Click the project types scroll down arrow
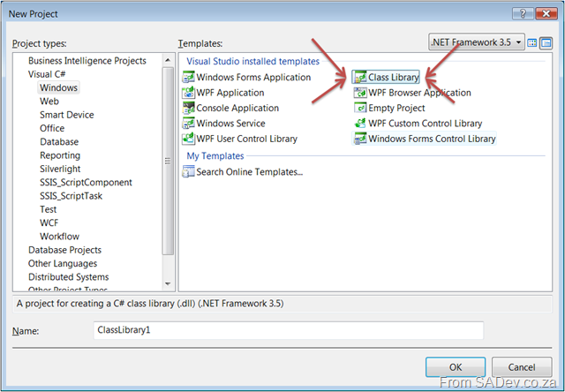The image size is (565, 392). click(x=168, y=284)
